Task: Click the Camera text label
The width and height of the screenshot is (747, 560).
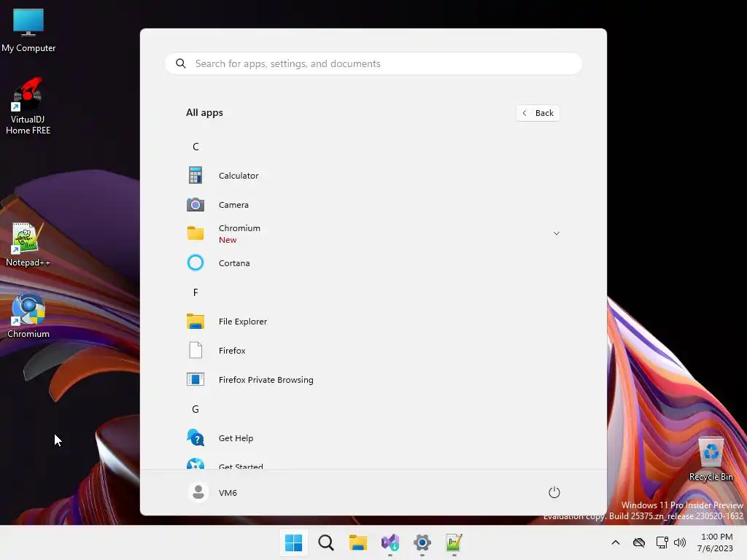Action: click(x=233, y=205)
